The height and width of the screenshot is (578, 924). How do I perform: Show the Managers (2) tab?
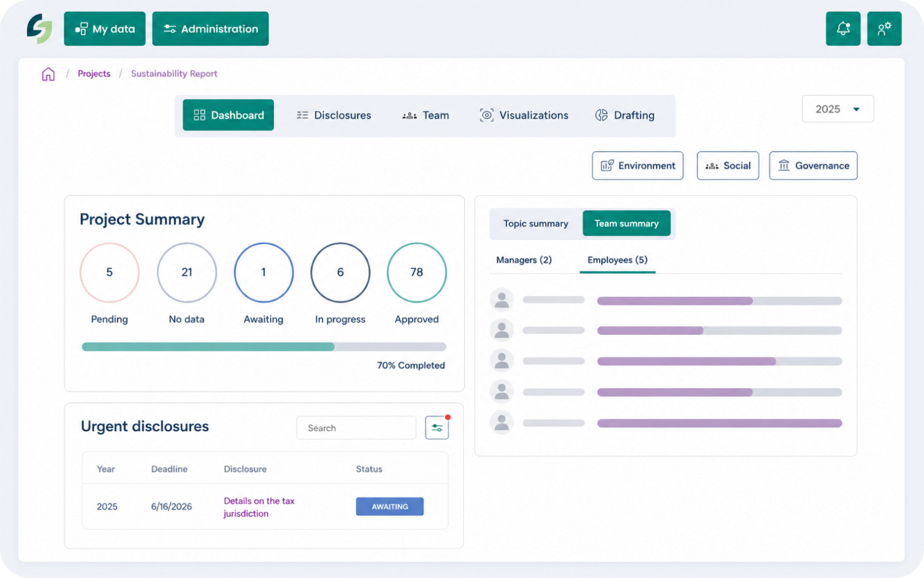pos(524,260)
